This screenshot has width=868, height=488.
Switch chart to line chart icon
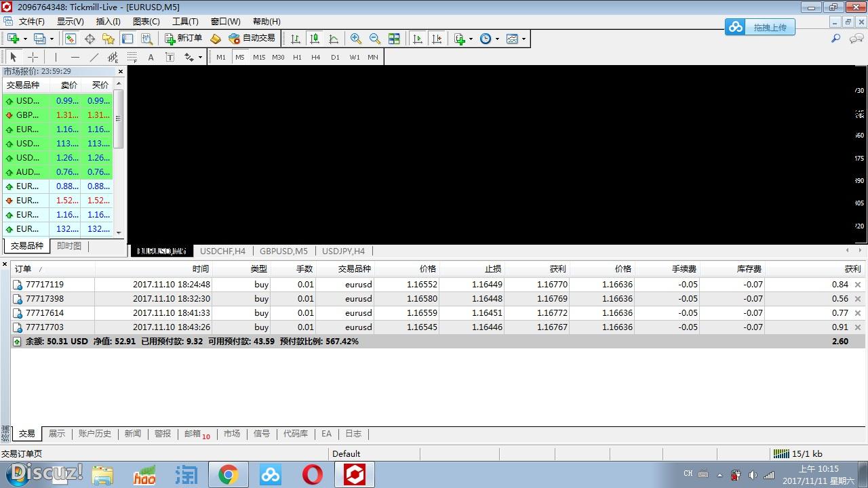click(x=334, y=39)
